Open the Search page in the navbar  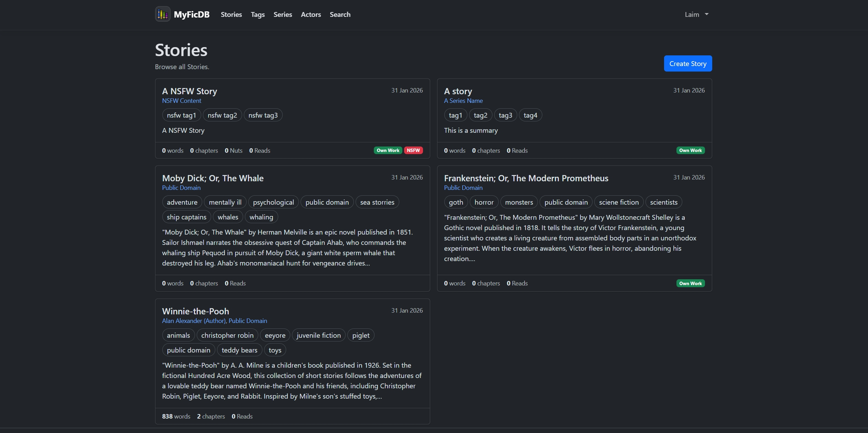pos(340,14)
